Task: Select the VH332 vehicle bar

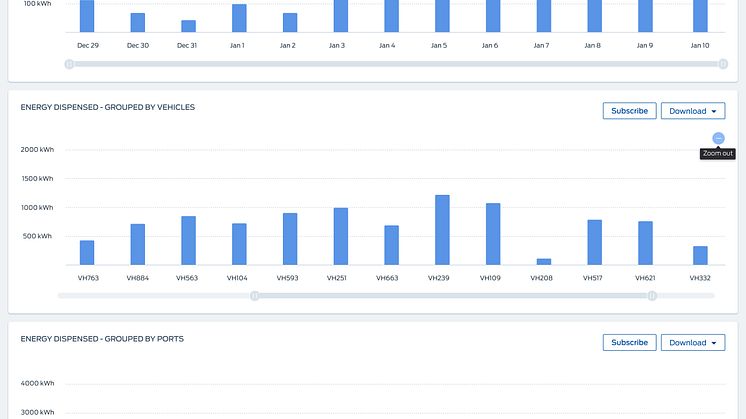Action: tap(700, 255)
